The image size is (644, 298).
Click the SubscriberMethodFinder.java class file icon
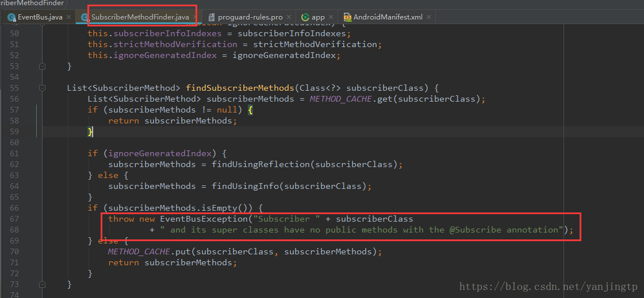tap(85, 17)
